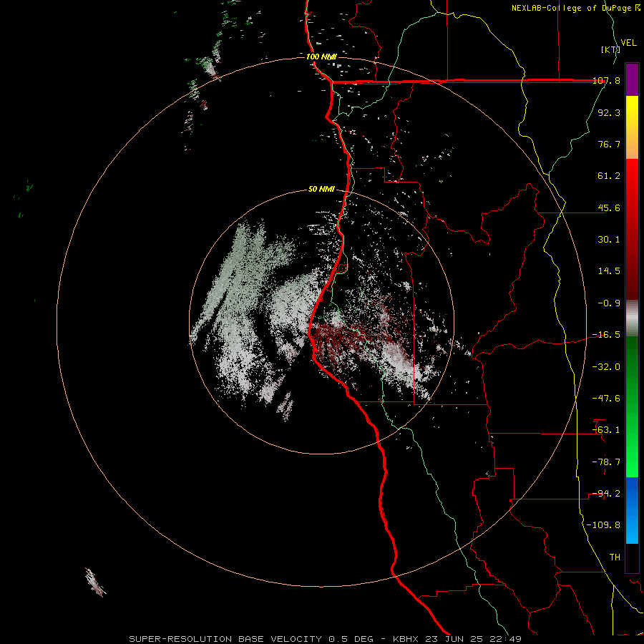The height and width of the screenshot is (644, 644).
Task: Click the -0.9 velocity scale value
Action: click(609, 303)
